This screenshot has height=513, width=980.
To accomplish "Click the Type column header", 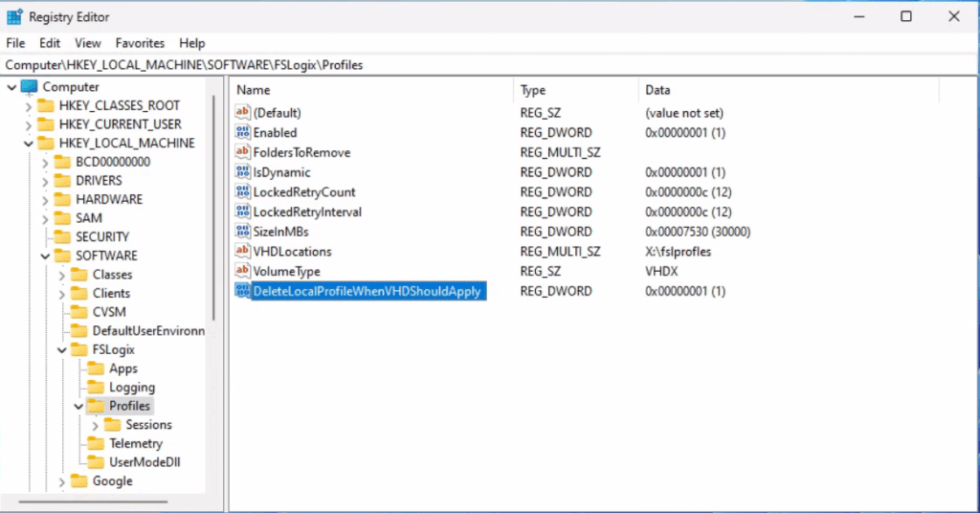I will [575, 90].
